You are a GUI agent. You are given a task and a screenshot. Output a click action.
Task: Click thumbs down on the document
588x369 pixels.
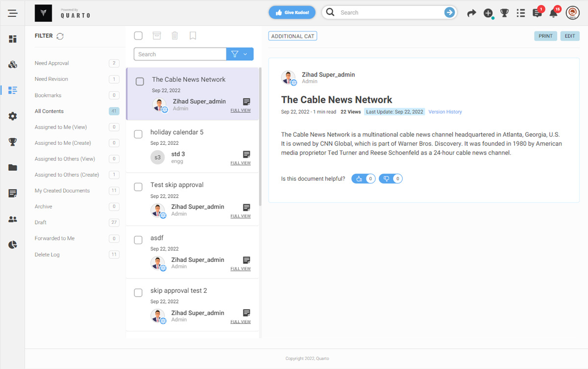[x=391, y=179]
